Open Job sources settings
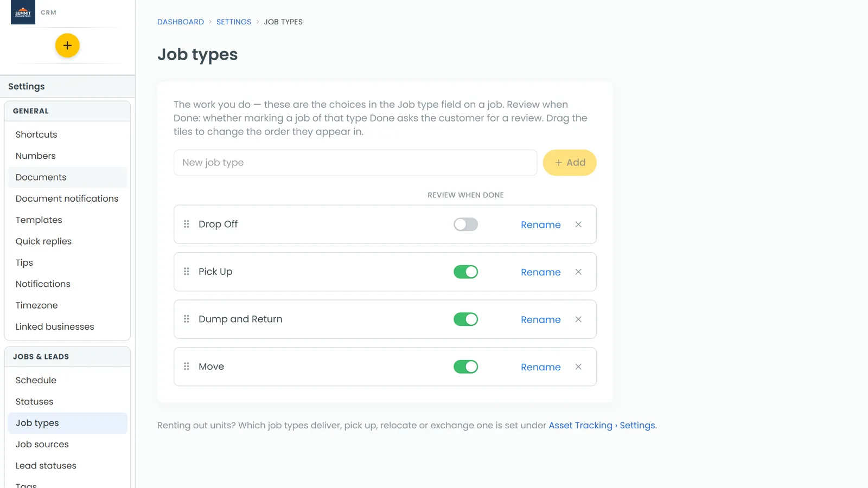868x488 pixels. [x=67, y=444]
